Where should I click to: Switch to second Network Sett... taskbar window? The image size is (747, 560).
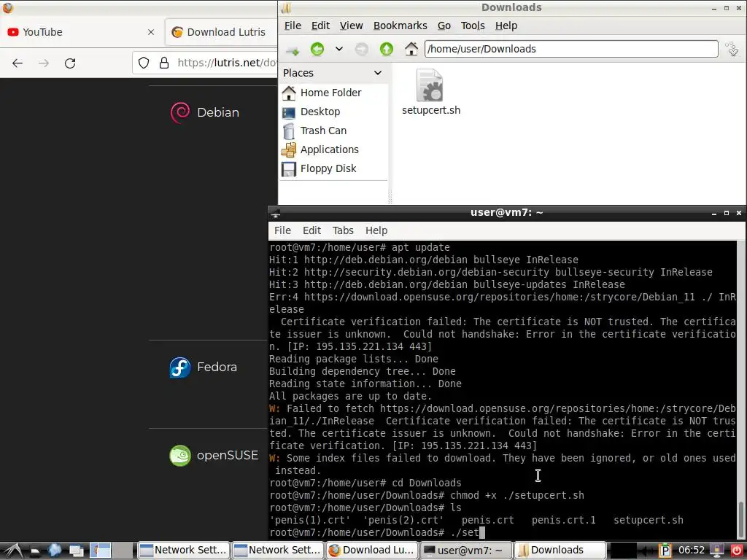(x=278, y=551)
